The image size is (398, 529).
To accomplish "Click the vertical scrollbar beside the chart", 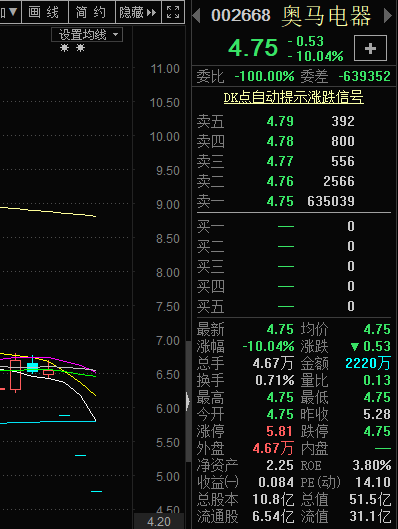I will (x=188, y=401).
